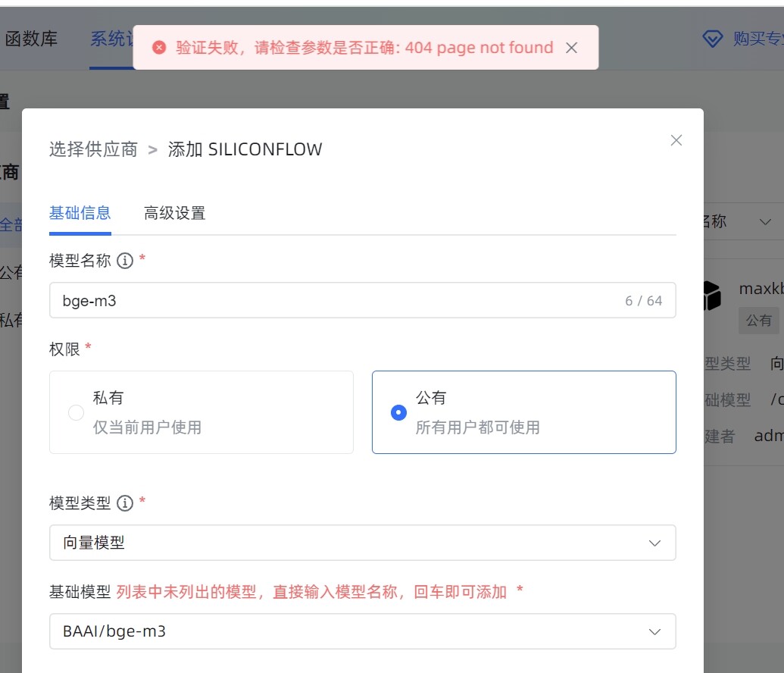This screenshot has width=784, height=673.
Task: Dismiss the 404 validation error toast
Action: tap(571, 48)
